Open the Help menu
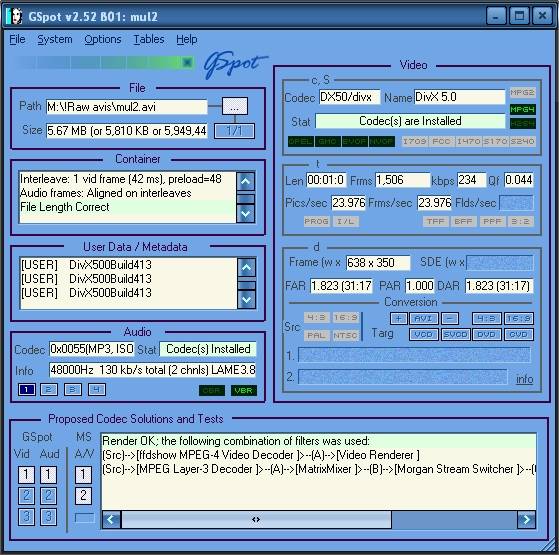 point(186,39)
